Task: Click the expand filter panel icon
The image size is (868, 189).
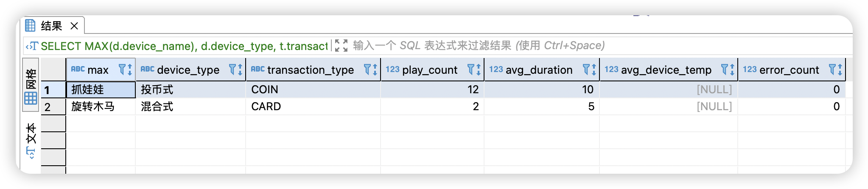Action: 341,45
